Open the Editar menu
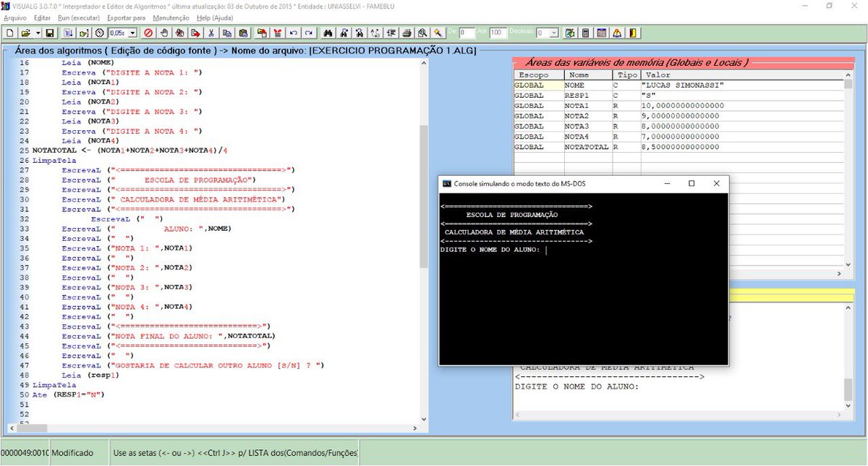The width and height of the screenshot is (868, 466). 43,17
